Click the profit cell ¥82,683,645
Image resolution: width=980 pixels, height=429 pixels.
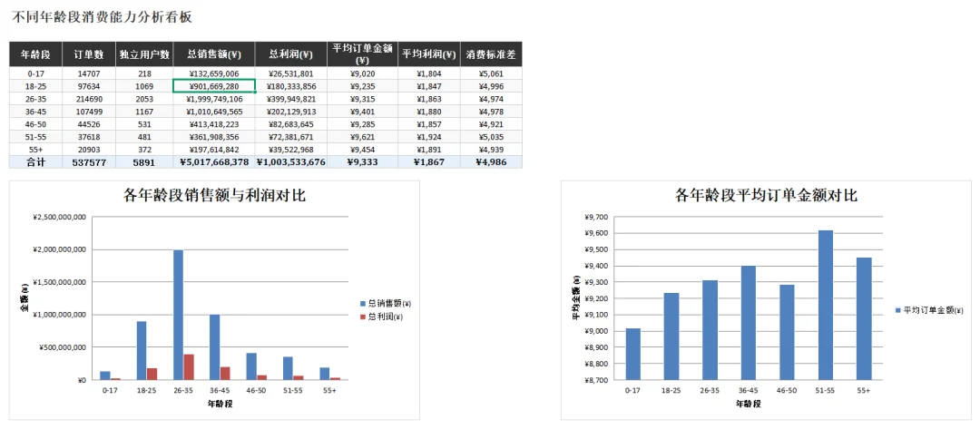(x=291, y=124)
